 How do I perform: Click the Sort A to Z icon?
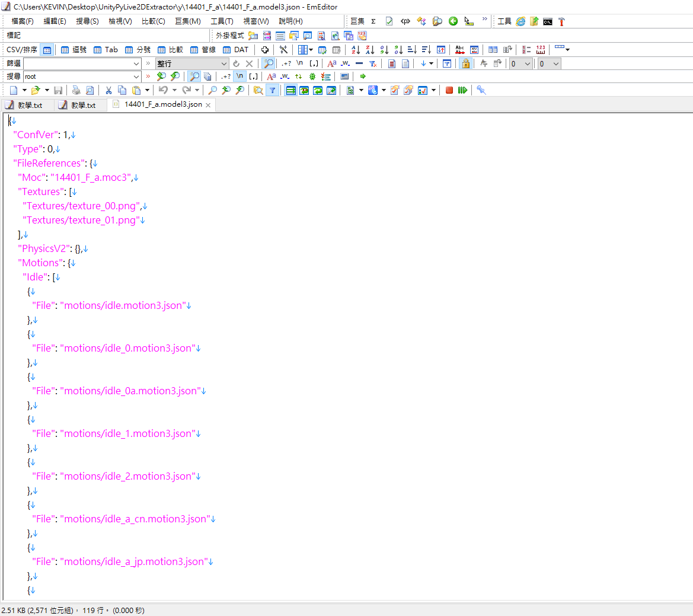[x=356, y=50]
